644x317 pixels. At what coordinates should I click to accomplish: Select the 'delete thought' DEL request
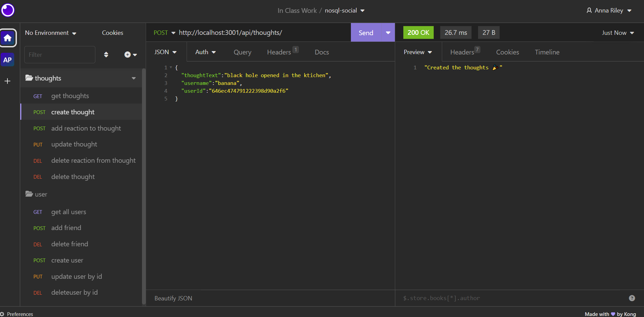73,177
